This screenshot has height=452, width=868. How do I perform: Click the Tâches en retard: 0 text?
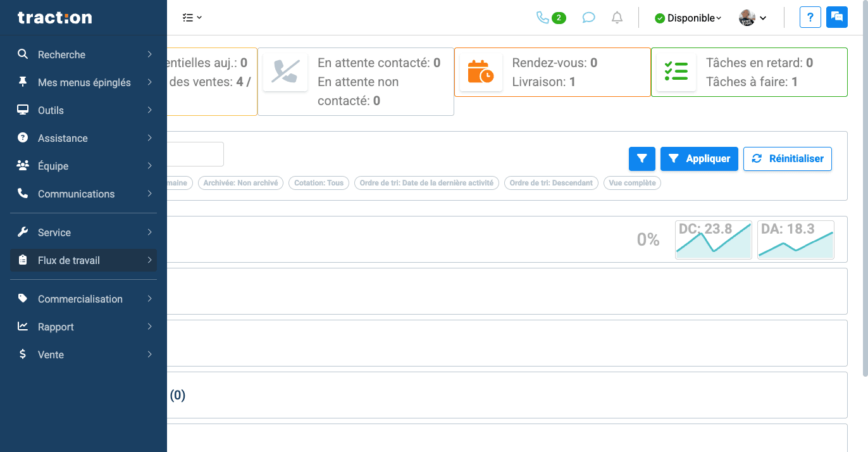click(759, 63)
